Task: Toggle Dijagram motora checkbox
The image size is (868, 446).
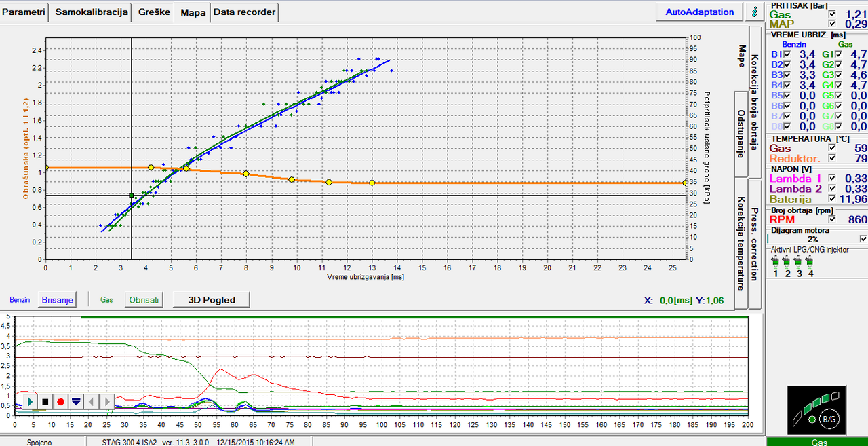Action: [x=863, y=239]
